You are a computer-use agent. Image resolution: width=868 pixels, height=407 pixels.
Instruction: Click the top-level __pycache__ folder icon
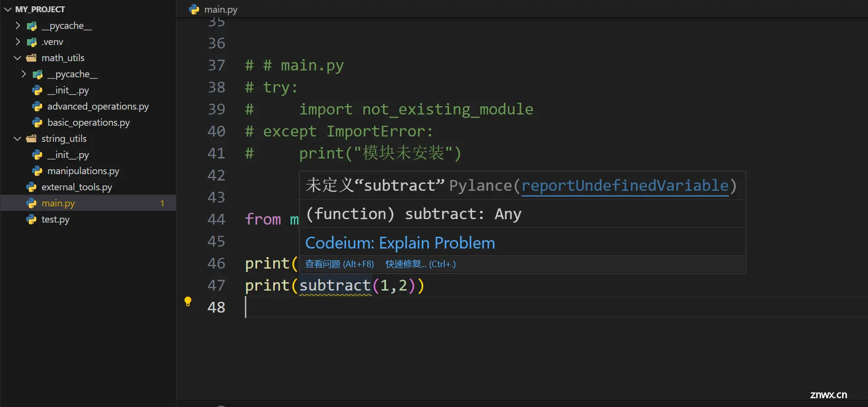pos(32,26)
